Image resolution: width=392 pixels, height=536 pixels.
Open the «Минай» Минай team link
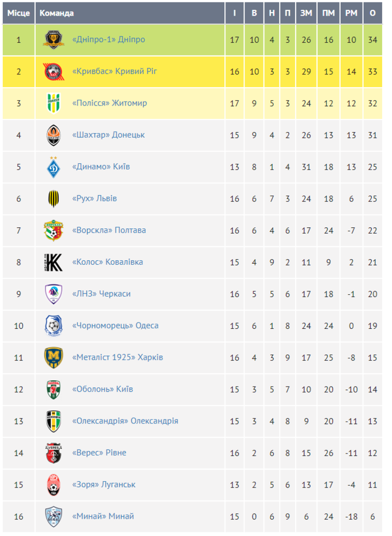pyautogui.click(x=103, y=516)
